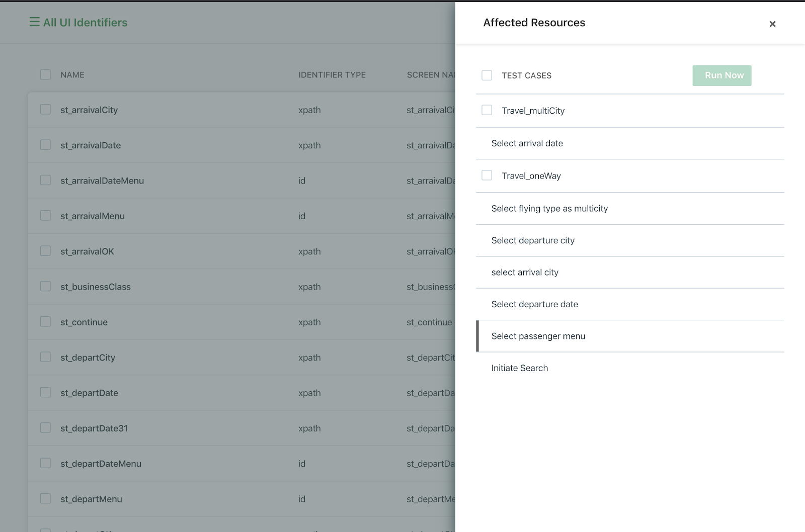
Task: Tick the Travel_multiCity checkbox
Action: 487,110
